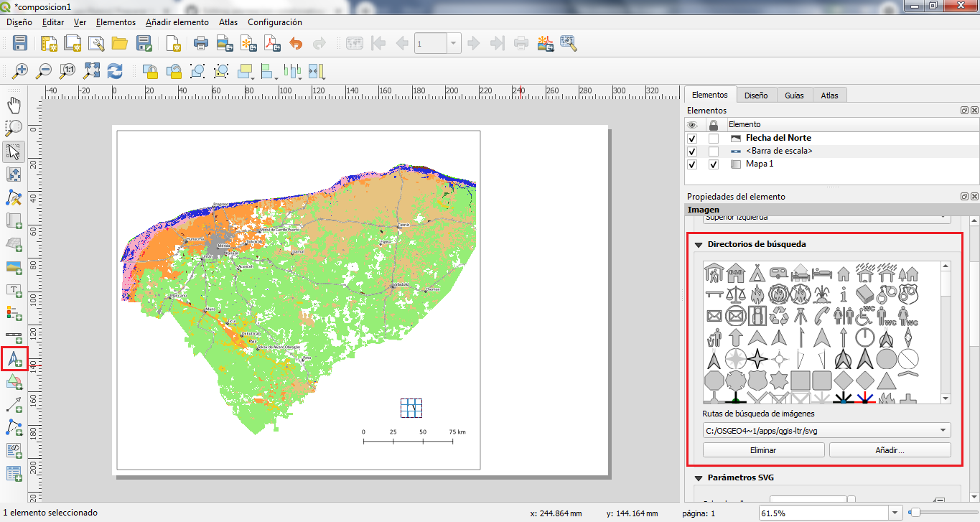The image size is (980, 522).
Task: Select the Move item content tool
Action: click(14, 174)
